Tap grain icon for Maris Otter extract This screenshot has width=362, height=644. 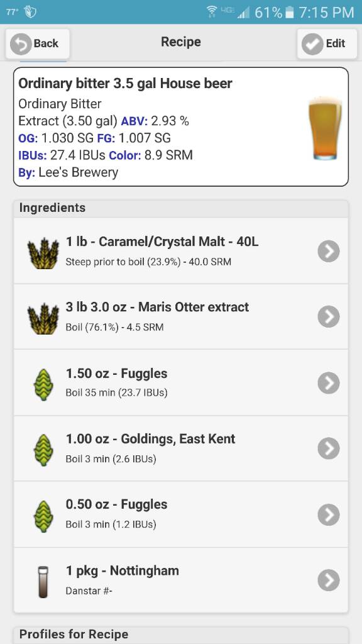point(43,318)
